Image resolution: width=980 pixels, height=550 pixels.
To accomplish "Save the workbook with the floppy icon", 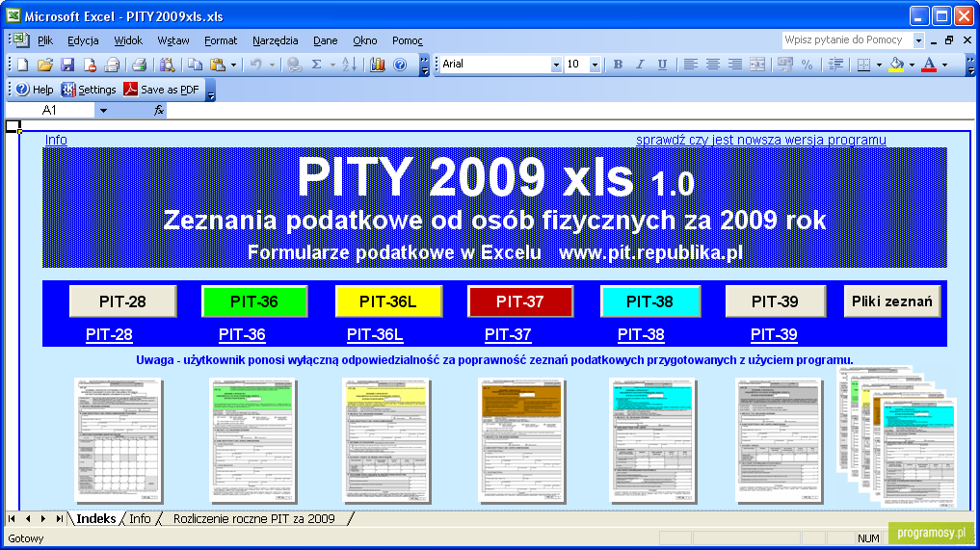I will point(66,65).
